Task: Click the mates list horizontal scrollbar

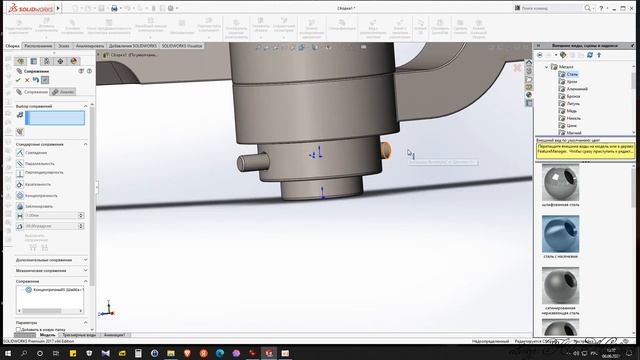Action: (x=50, y=311)
